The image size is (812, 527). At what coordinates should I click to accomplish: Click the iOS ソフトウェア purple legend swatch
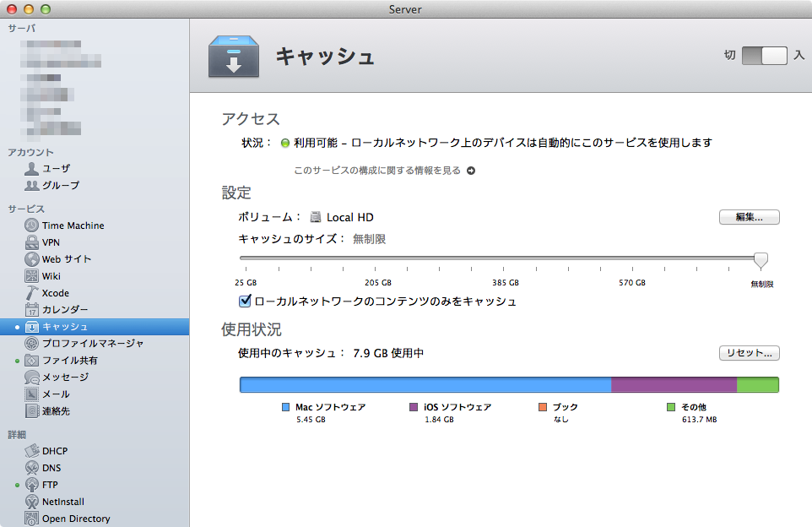[x=414, y=407]
